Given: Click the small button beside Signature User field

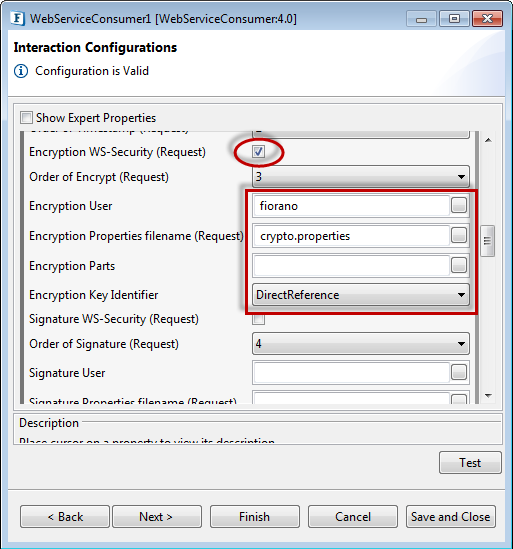Looking at the screenshot, I should point(459,372).
